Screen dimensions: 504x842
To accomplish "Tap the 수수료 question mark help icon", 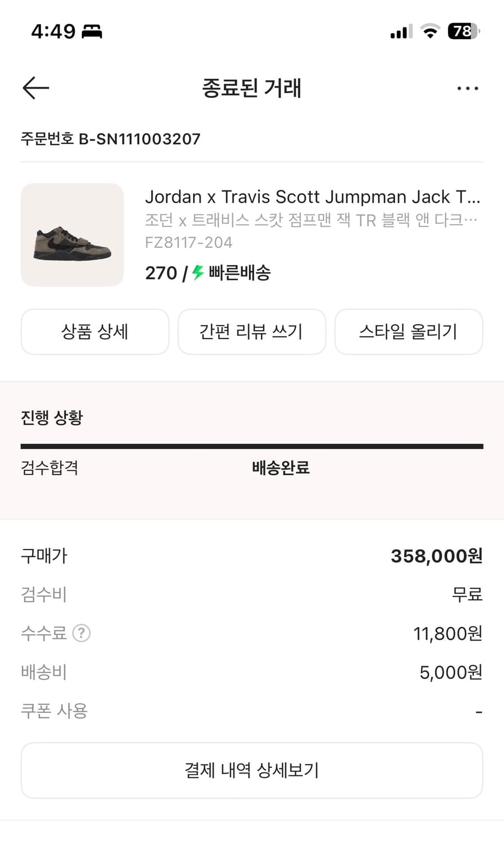I will pyautogui.click(x=81, y=633).
